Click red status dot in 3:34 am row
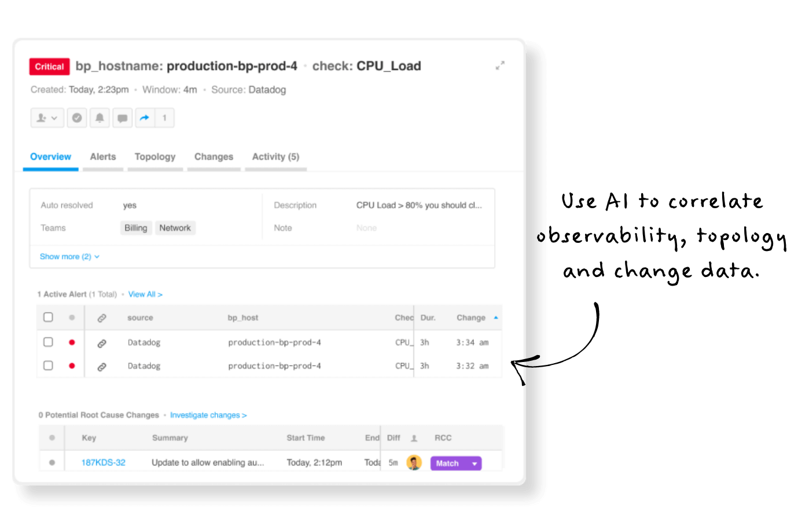This screenshot has height=532, width=787. [72, 342]
